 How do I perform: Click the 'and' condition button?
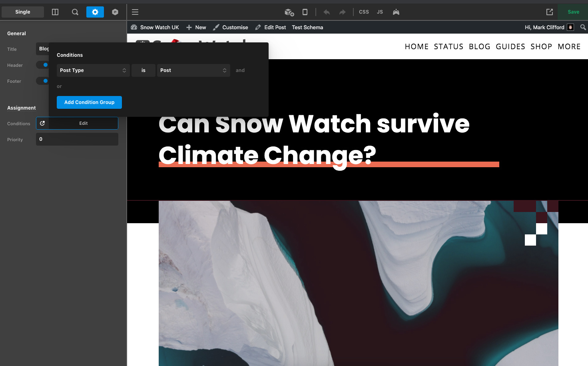tap(240, 70)
